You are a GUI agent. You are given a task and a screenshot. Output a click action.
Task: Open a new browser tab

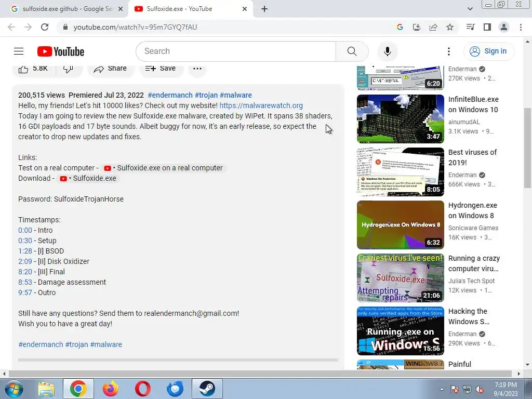[264, 9]
